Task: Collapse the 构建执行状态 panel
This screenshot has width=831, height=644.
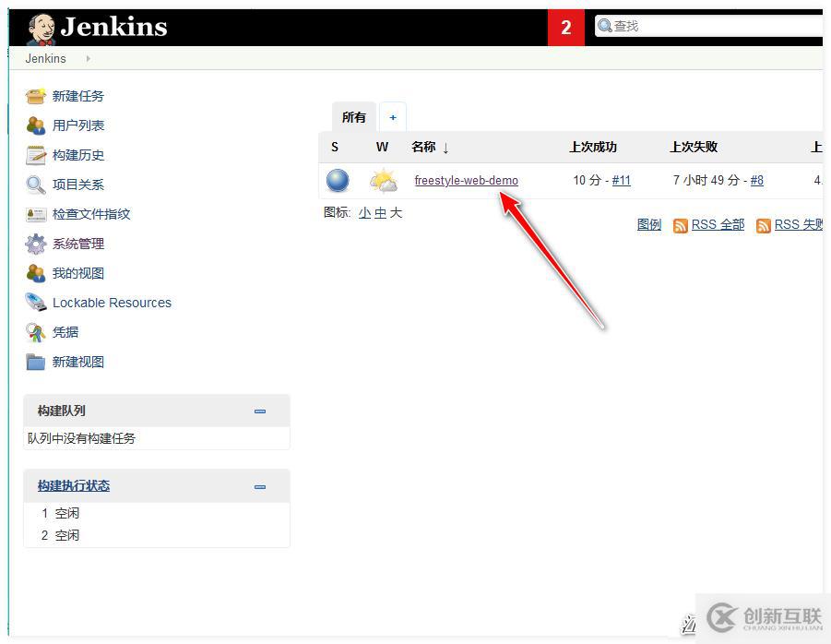Action: pyautogui.click(x=260, y=486)
